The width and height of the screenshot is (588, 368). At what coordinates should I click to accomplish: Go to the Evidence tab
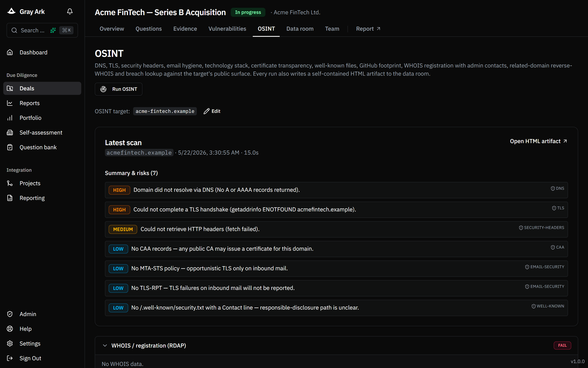(x=185, y=29)
